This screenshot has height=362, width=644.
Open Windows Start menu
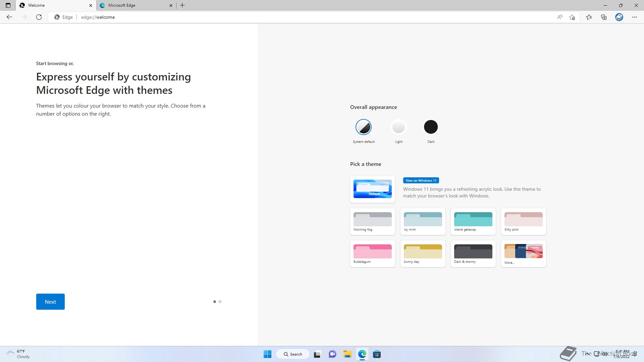pyautogui.click(x=267, y=354)
